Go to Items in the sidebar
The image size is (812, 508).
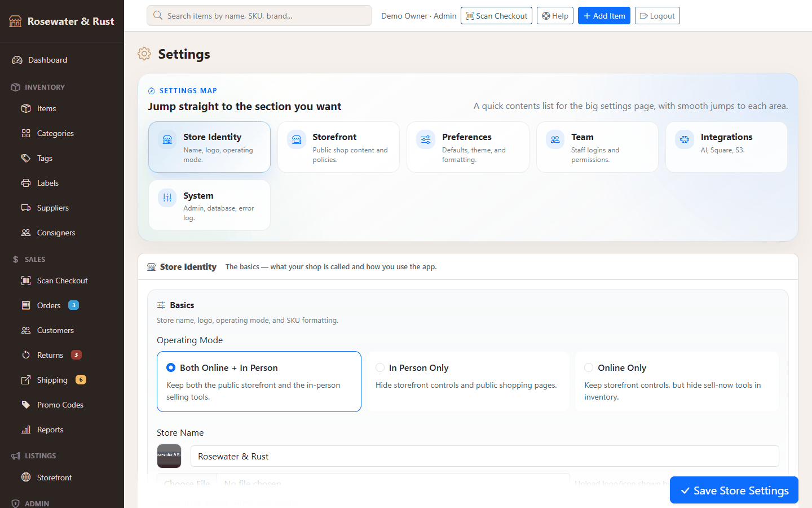pyautogui.click(x=62, y=108)
